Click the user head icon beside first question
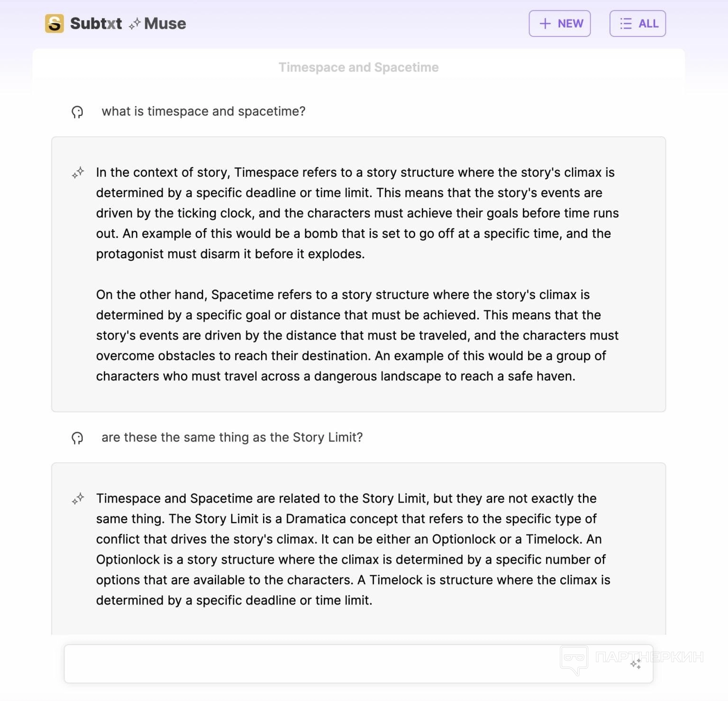728x701 pixels. coord(77,112)
